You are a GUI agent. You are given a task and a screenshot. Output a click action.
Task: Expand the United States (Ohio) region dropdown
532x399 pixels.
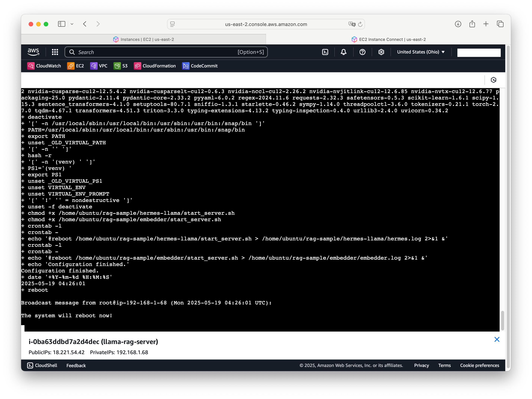point(421,52)
